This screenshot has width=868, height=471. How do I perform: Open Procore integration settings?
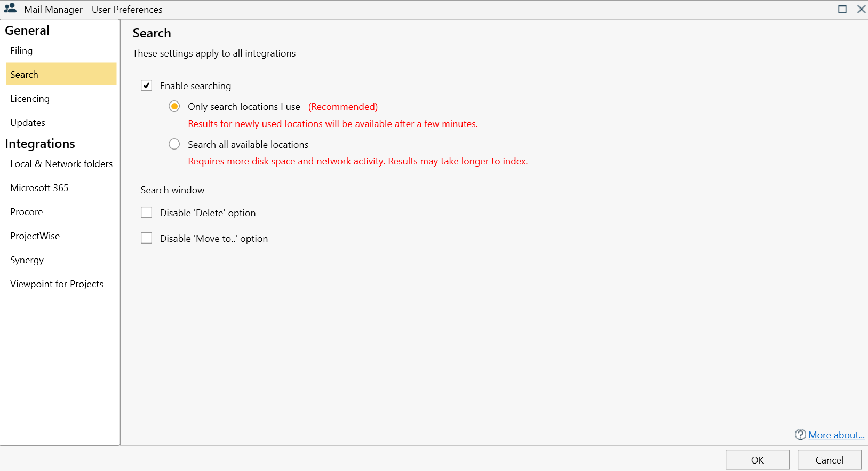point(27,212)
